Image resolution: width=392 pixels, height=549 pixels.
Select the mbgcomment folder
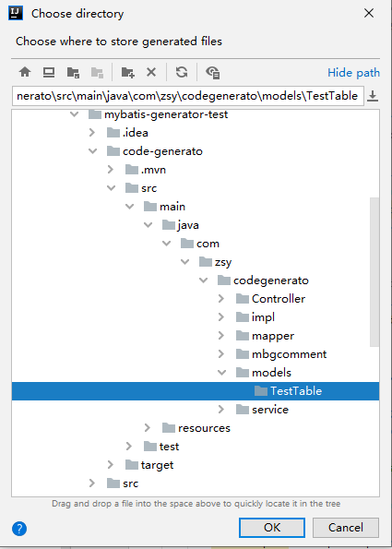[281, 354]
